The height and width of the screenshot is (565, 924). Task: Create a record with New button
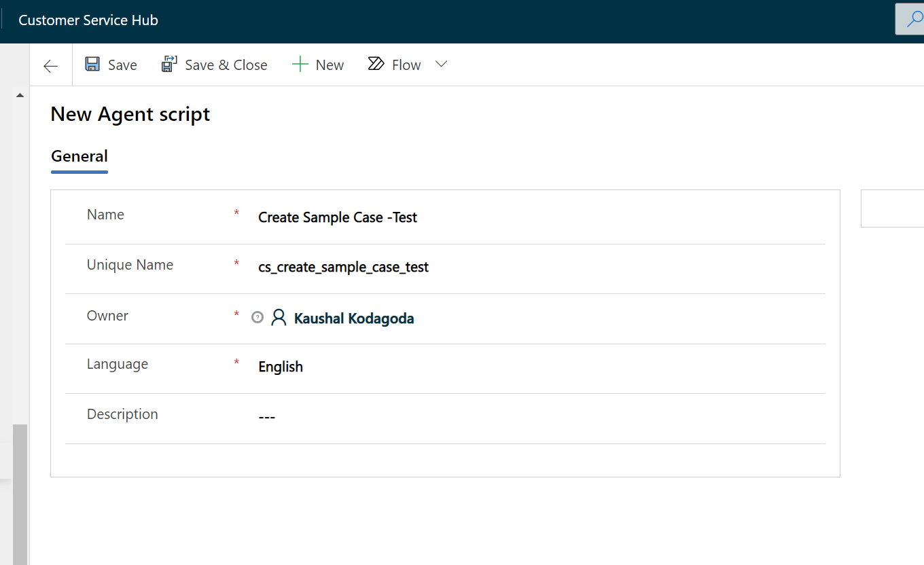point(318,65)
